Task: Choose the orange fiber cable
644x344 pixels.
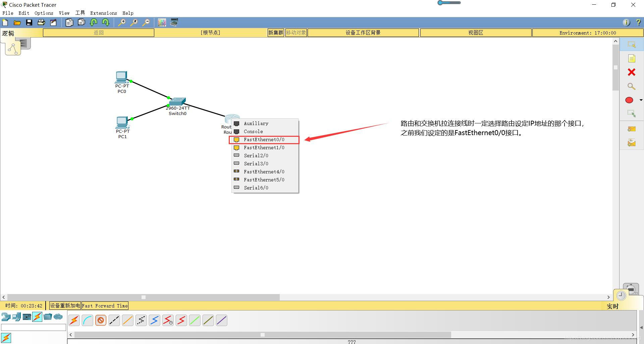Action: [x=128, y=321]
